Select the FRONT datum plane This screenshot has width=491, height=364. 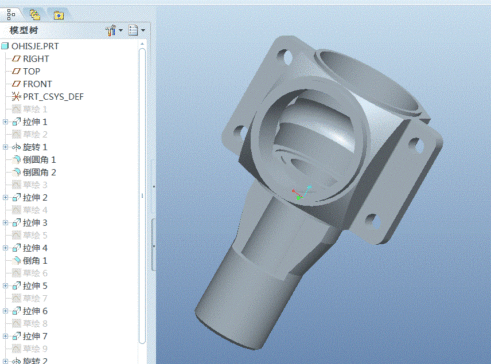click(37, 84)
